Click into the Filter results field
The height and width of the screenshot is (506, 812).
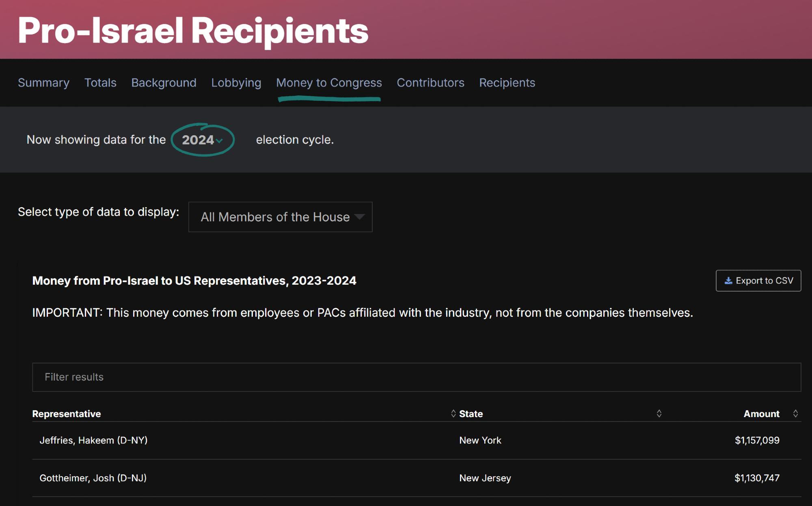pos(416,377)
